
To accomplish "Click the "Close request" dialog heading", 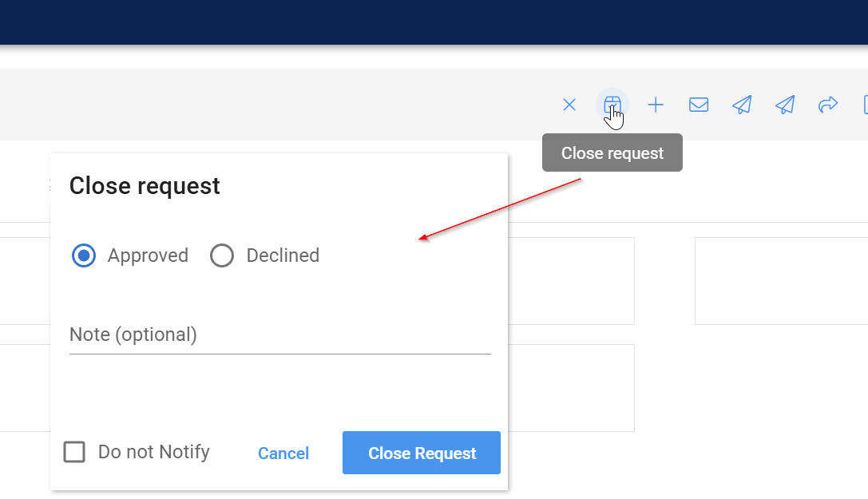I will [x=145, y=186].
